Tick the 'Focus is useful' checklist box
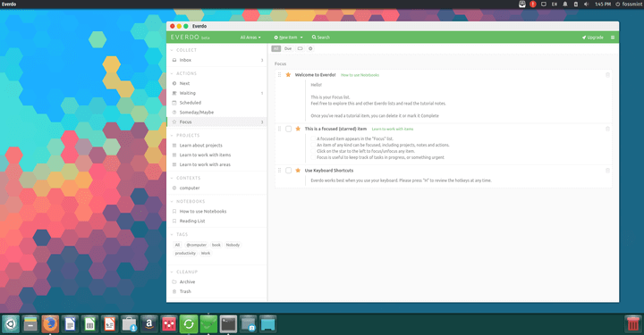The width and height of the screenshot is (644, 335). coord(313,157)
